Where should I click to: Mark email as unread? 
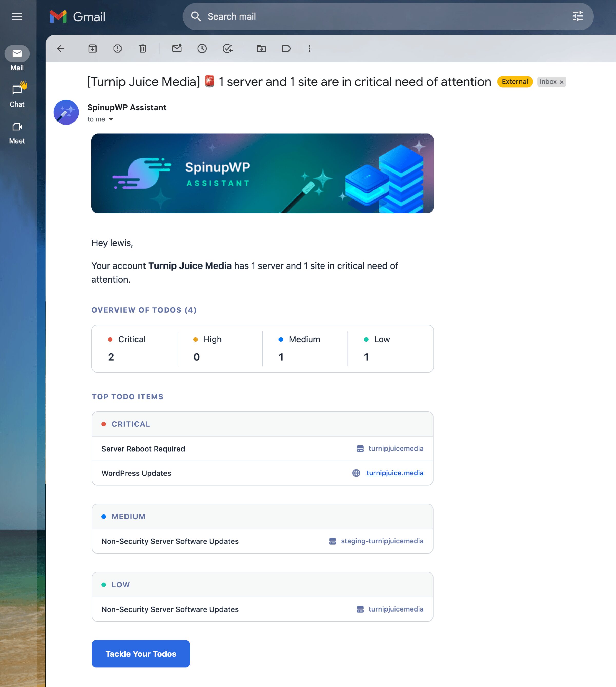[x=177, y=49]
